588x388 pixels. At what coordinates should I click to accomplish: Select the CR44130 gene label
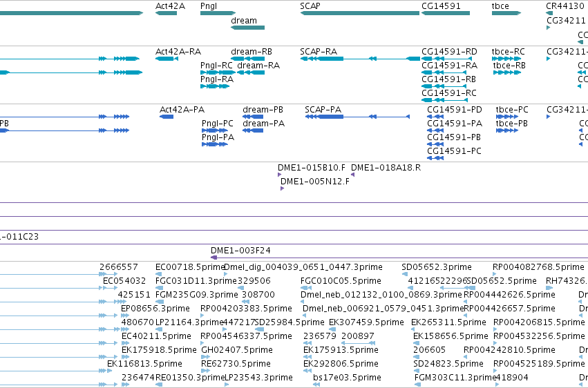tap(565, 6)
